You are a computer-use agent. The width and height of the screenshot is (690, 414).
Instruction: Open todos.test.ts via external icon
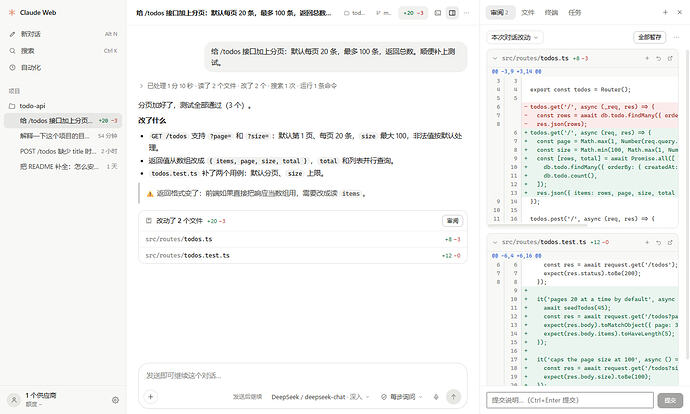(x=670, y=242)
